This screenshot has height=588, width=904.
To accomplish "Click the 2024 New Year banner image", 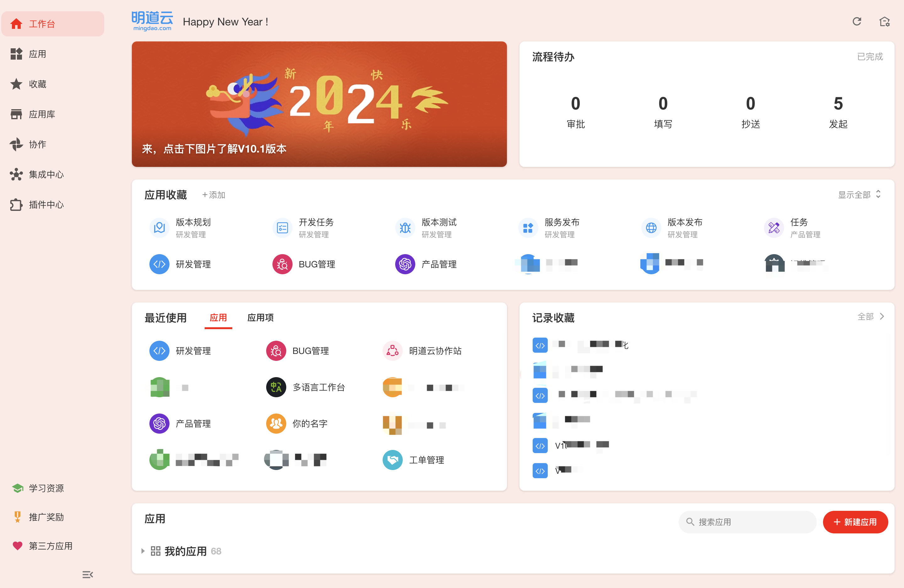I will point(319,104).
